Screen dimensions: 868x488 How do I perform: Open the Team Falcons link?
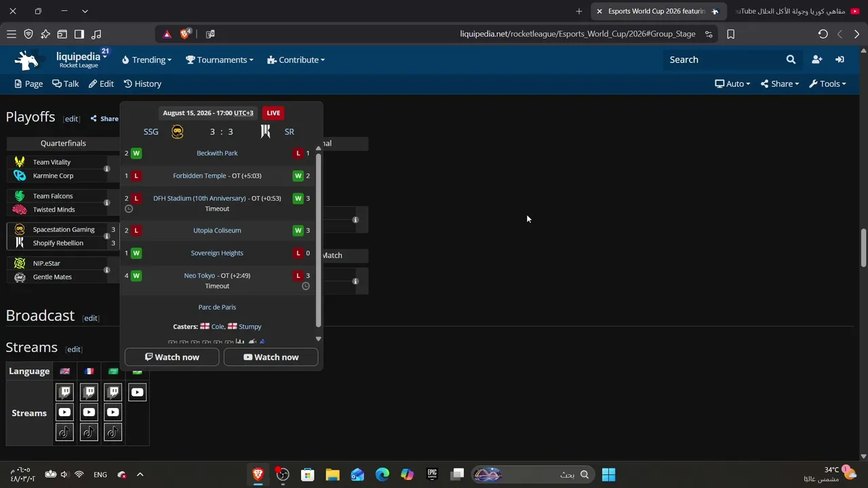pyautogui.click(x=53, y=196)
